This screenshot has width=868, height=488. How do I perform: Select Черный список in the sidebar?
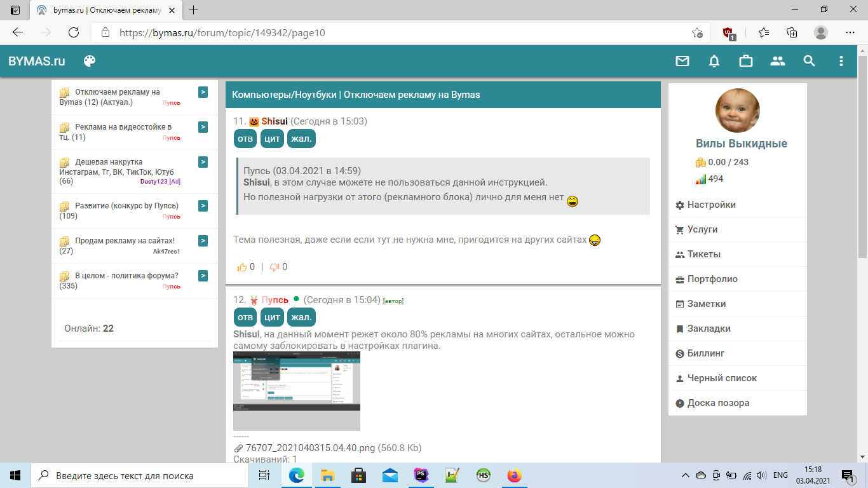pos(722,378)
